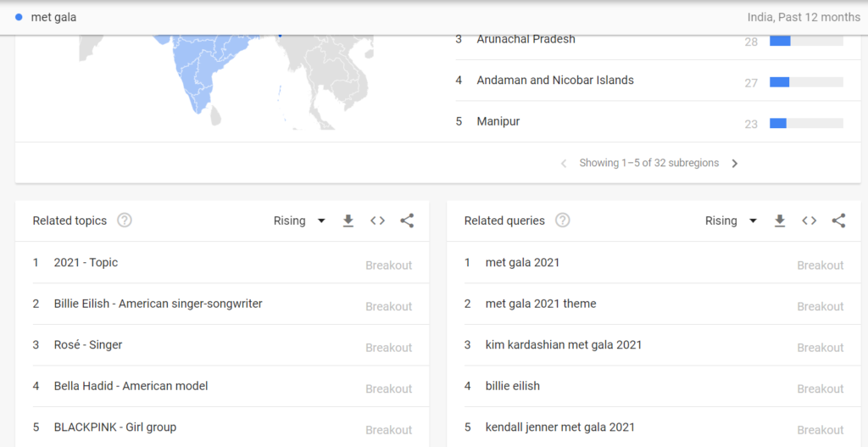This screenshot has height=447, width=868.
Task: Expand Rising dropdown in Related queries
Action: [x=731, y=221]
